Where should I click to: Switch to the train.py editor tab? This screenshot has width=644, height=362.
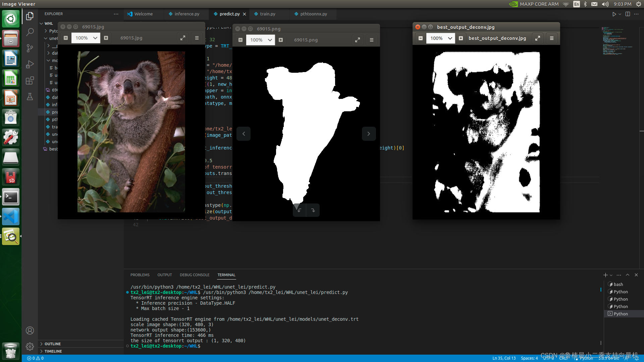[267, 14]
